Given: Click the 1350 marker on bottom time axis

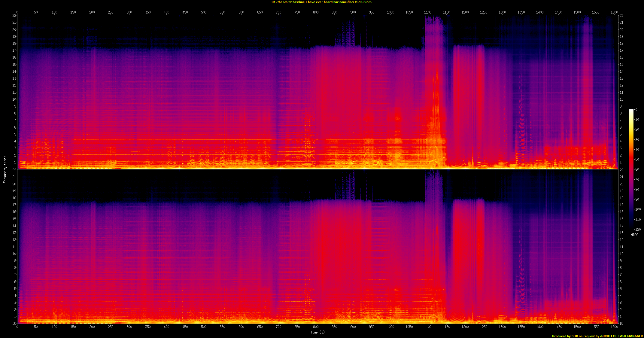Looking at the screenshot, I should [521, 327].
